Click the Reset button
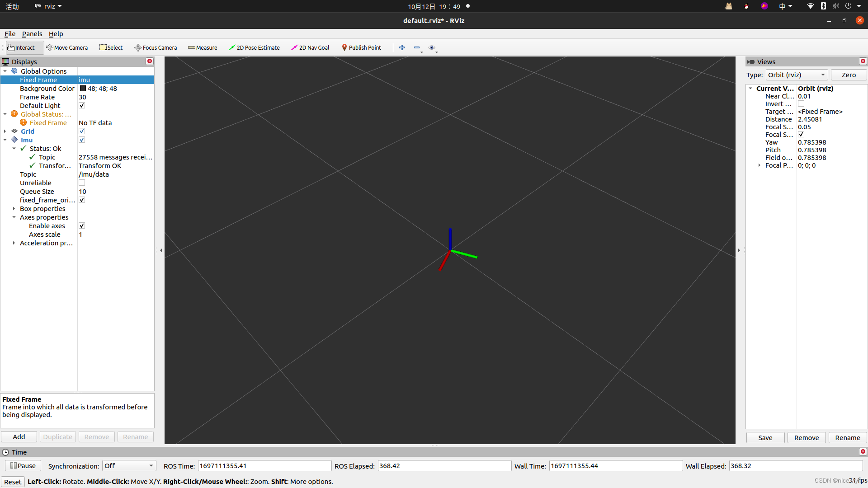This screenshot has width=868, height=488. pos(13,482)
